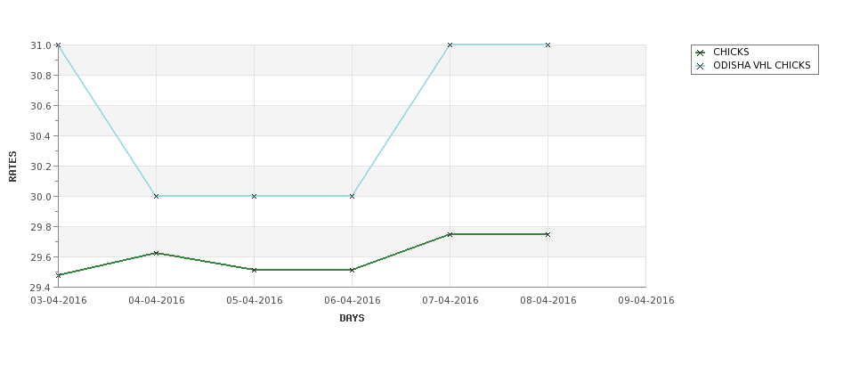
Task: Click the CHICKS legend label
Action: [x=731, y=52]
